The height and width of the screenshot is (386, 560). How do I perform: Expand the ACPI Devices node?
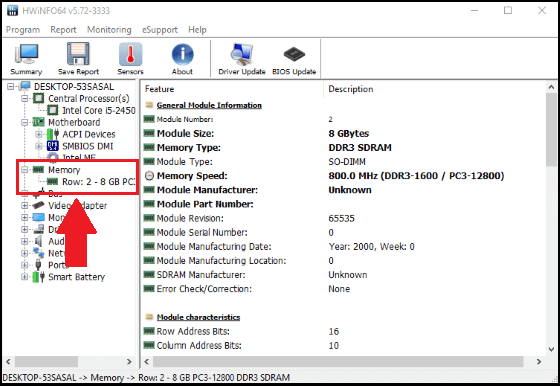pos(39,134)
